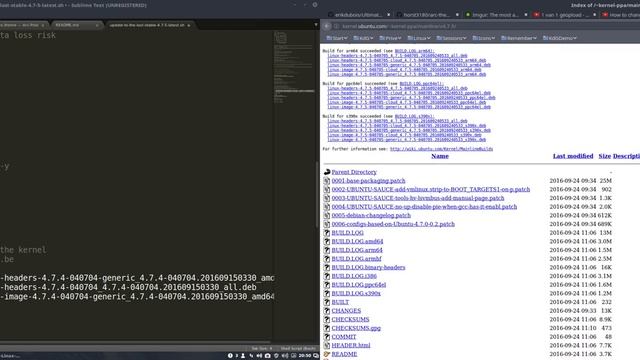
Task: Open the BUILD.LOG.arm64 link
Action: [357, 250]
